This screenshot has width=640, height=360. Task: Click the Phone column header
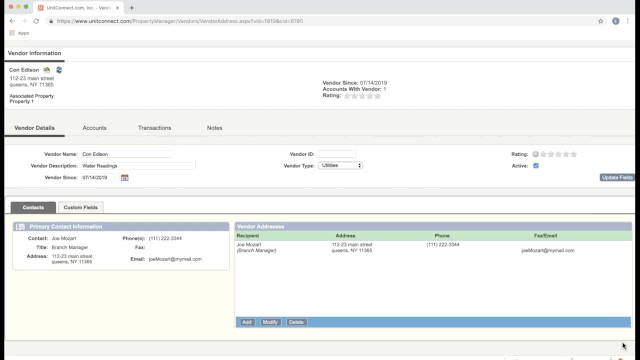click(442, 236)
